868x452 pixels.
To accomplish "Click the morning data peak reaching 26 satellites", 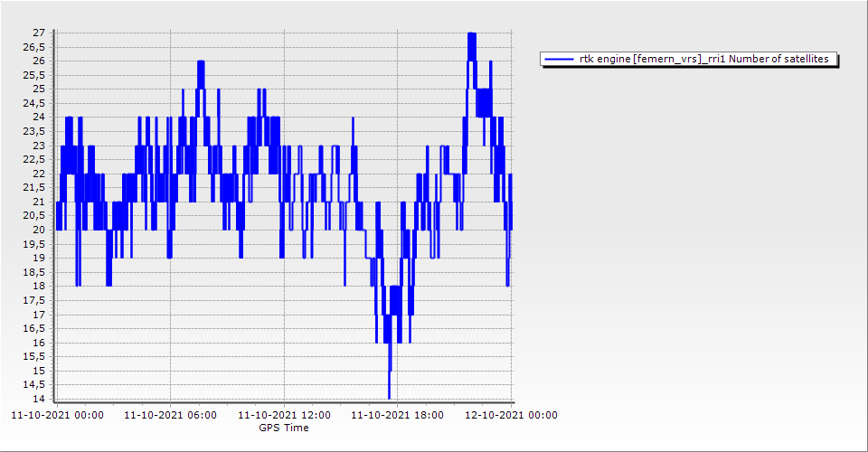I will pos(201,62).
